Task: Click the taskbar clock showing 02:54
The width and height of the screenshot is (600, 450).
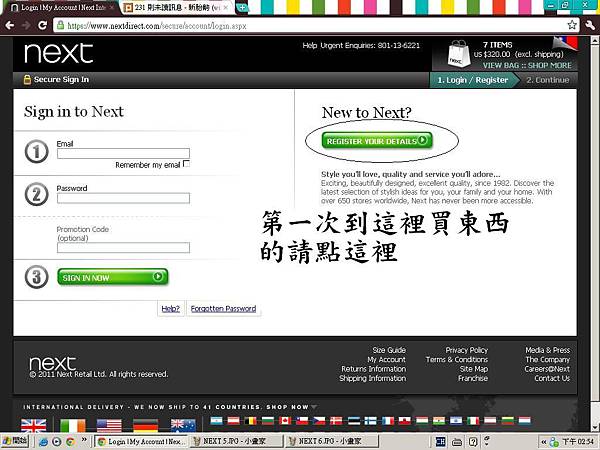Action: (578, 442)
